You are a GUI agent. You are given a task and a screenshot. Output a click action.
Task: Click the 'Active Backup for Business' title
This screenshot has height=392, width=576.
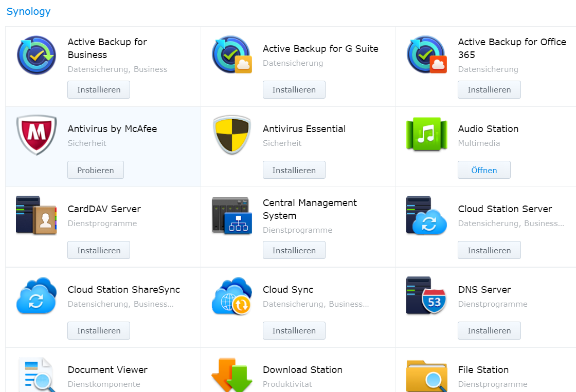point(107,48)
